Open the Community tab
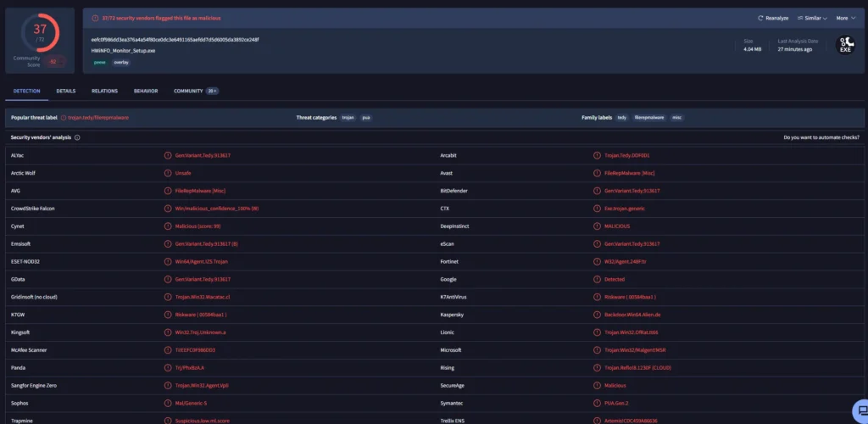The height and width of the screenshot is (424, 868). point(188,91)
